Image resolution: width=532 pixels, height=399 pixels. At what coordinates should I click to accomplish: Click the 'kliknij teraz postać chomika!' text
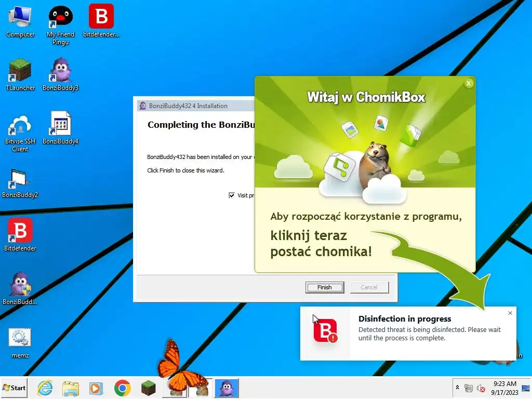[x=321, y=243]
